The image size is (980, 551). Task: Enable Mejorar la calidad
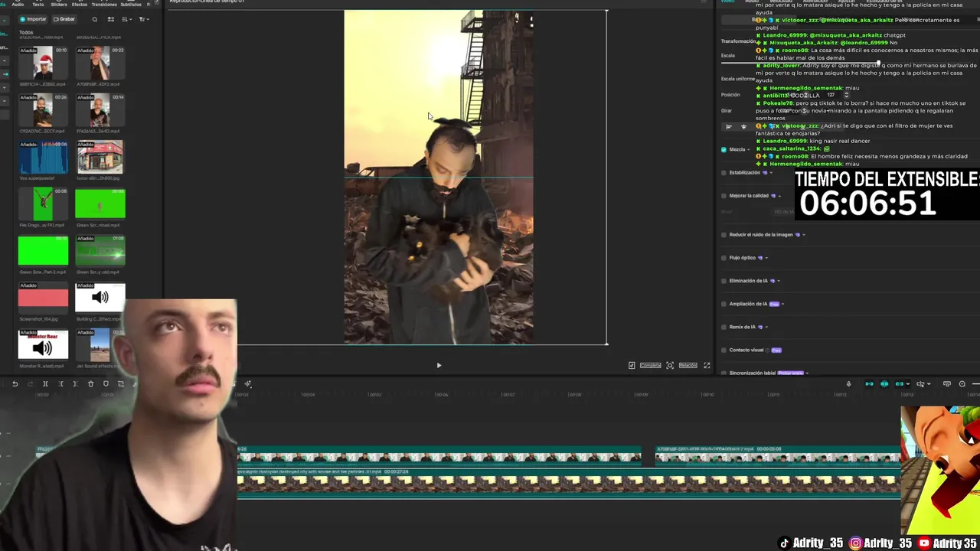tap(724, 196)
